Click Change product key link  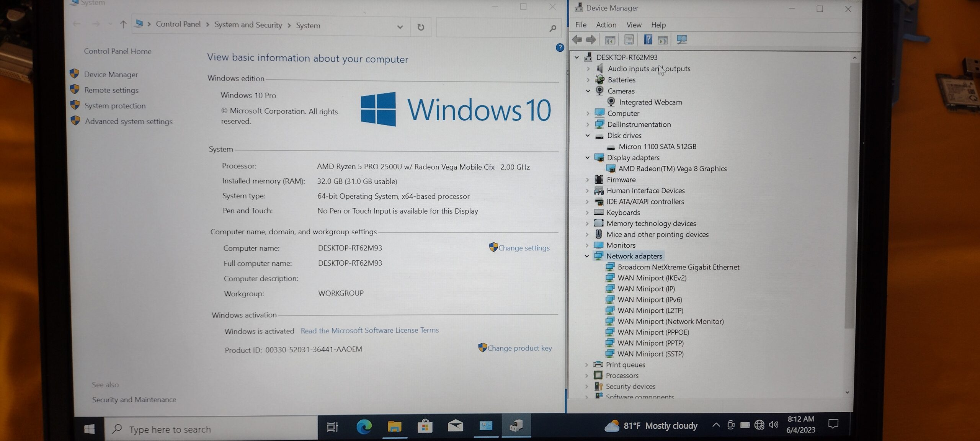coord(519,348)
